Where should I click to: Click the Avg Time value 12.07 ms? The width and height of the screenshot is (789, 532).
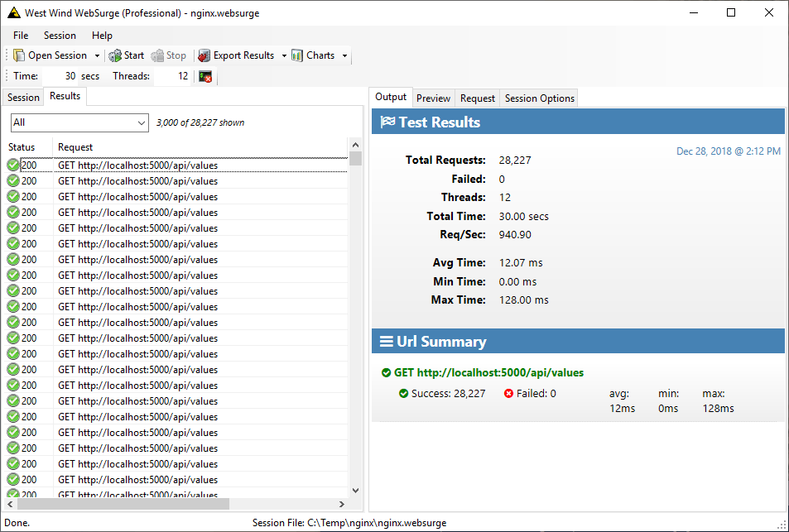tap(521, 263)
